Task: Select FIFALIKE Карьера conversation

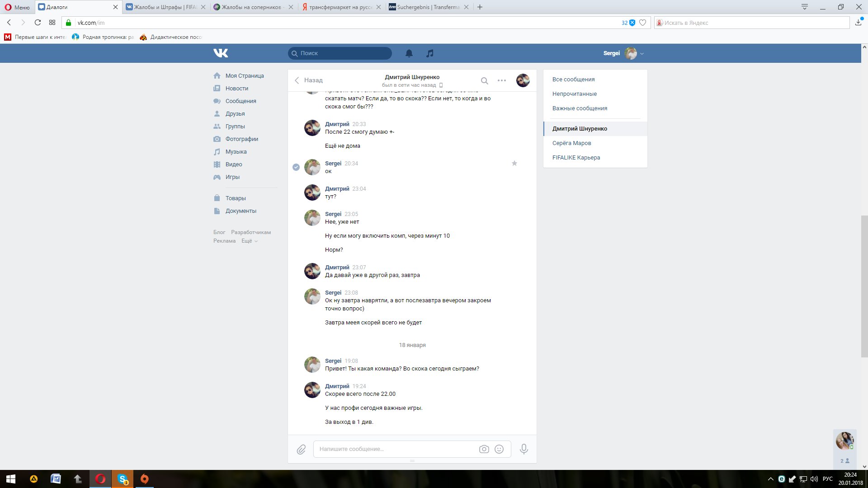Action: 576,158
